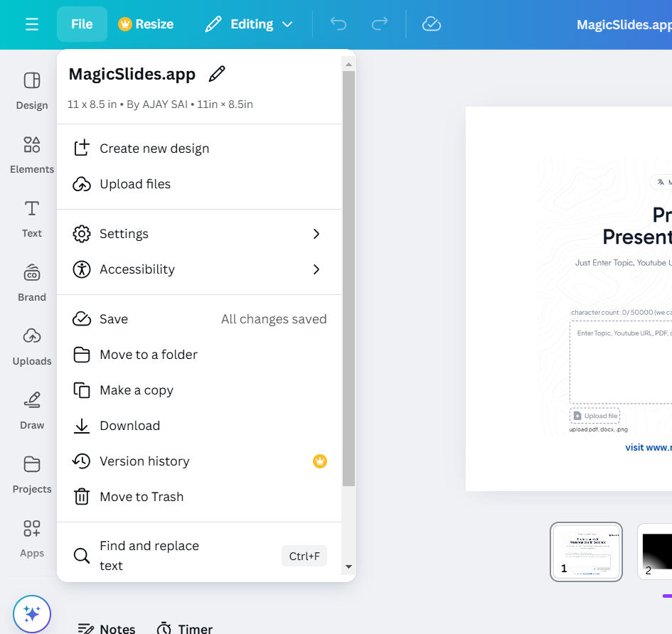Click the Undo arrow

tap(338, 24)
